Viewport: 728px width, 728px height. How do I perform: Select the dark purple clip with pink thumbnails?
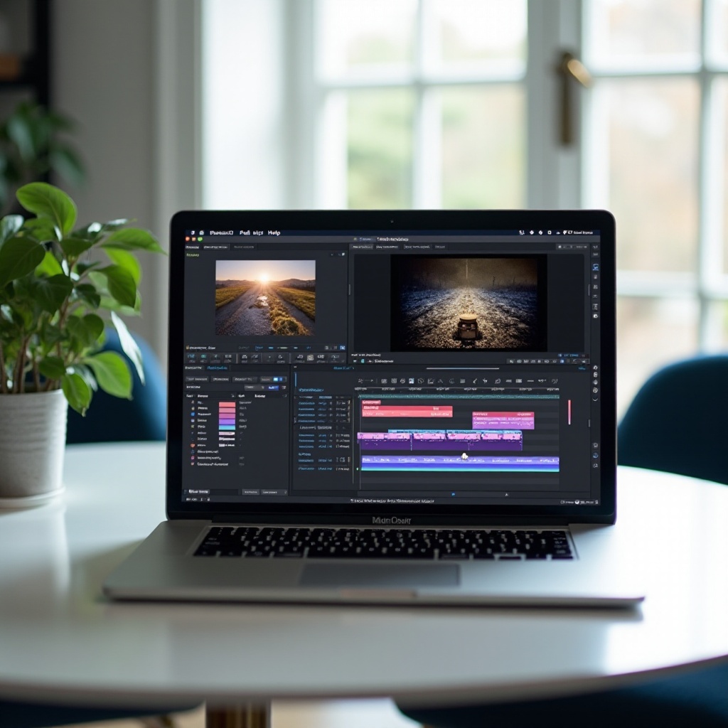point(440,441)
